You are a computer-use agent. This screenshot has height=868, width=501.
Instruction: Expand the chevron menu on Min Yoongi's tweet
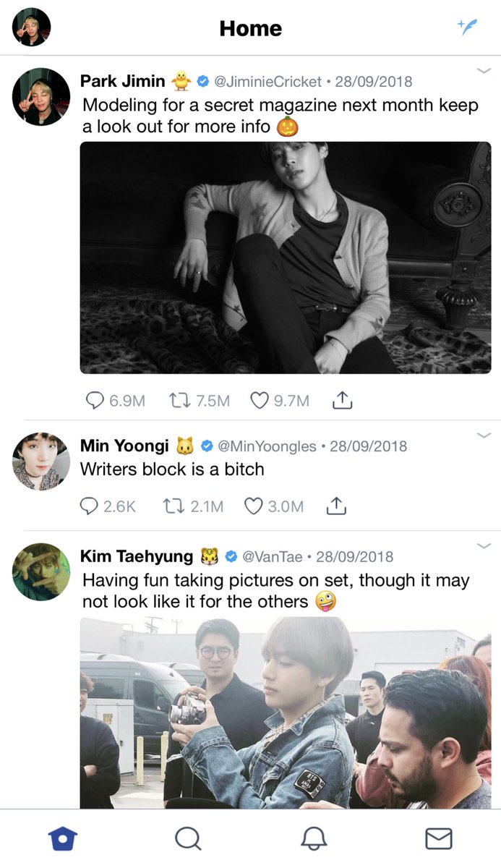point(484,435)
